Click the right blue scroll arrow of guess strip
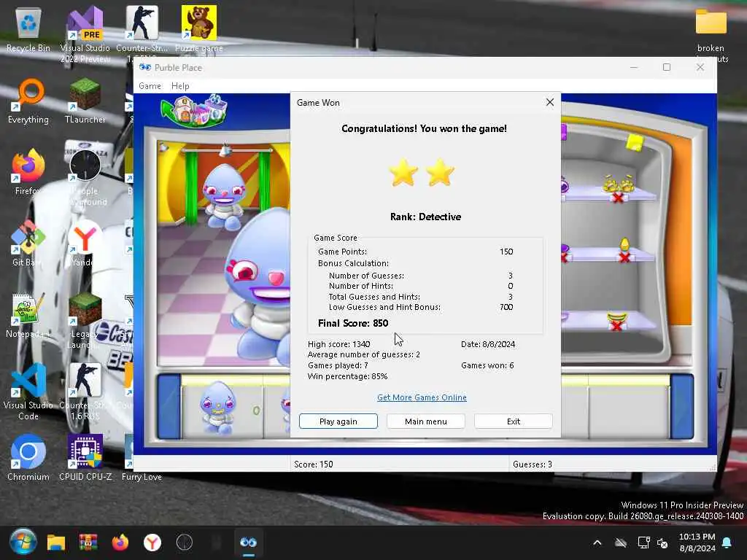Viewport: 747px width, 560px height. click(x=682, y=406)
